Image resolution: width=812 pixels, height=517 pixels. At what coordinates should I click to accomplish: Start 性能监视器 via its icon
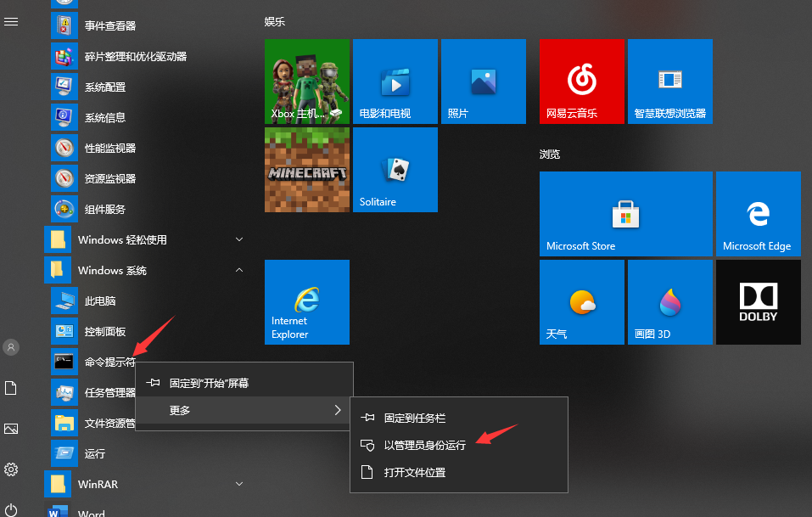click(x=64, y=149)
